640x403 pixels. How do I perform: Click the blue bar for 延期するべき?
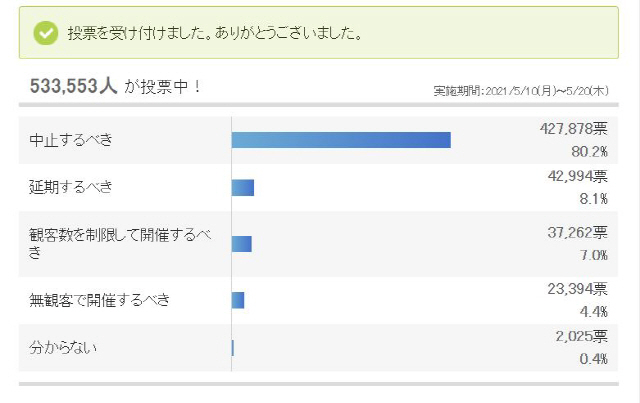[243, 187]
